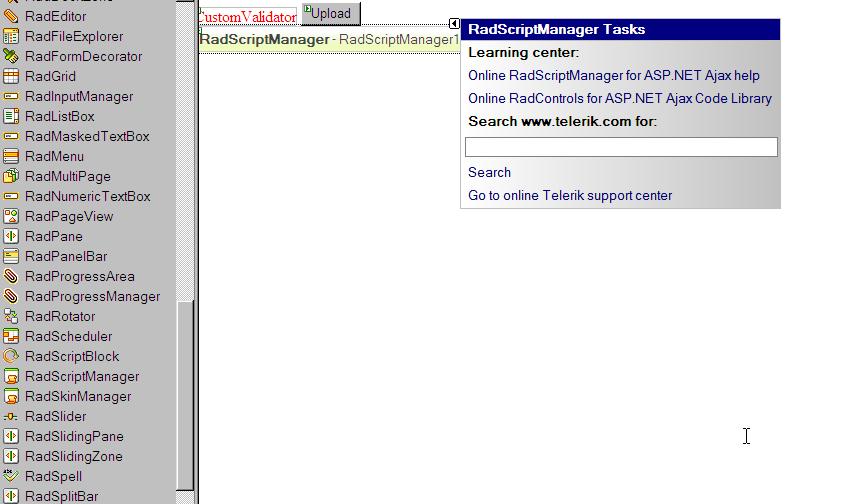
Task: Open Online RadControls for ASP.NET Ajax Code Library
Action: tap(620, 99)
